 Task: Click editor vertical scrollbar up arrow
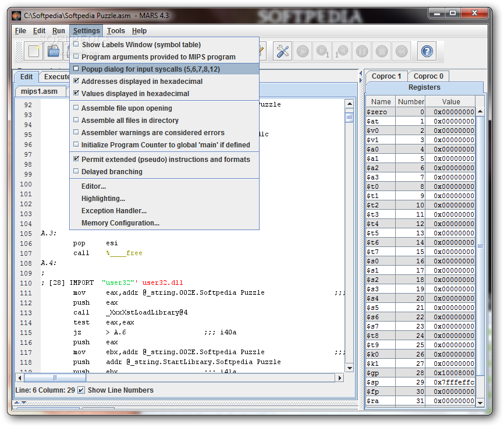[349, 104]
